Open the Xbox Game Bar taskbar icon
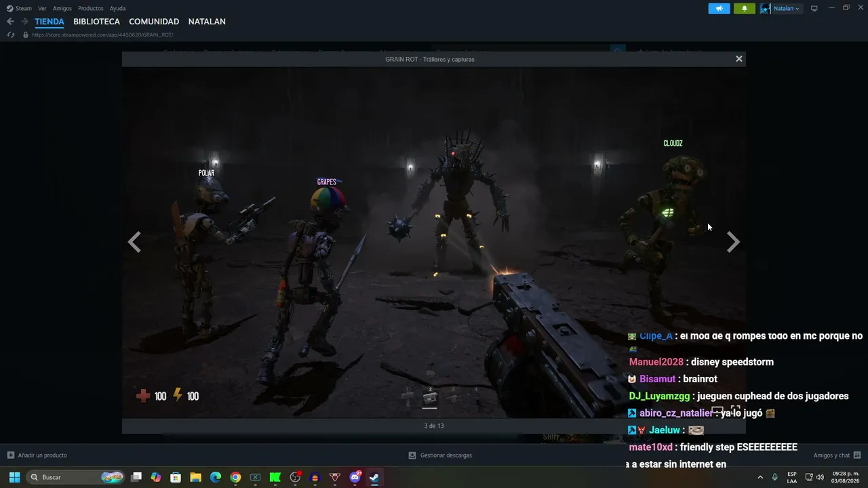The image size is (868, 488). (255, 477)
